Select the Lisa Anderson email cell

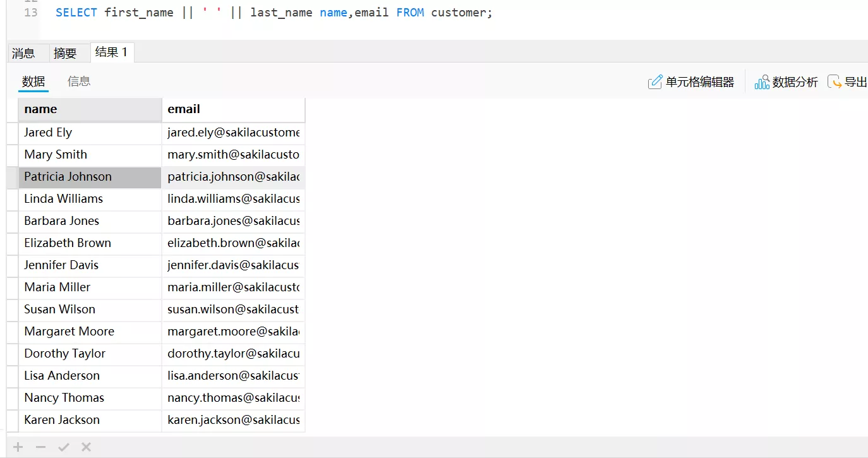click(233, 376)
